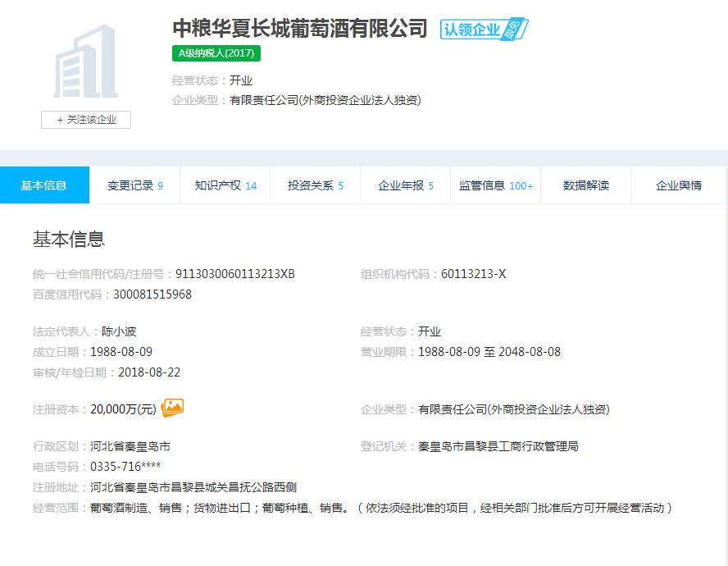Click the company building logo placeholder
Image resolution: width=728 pixels, height=566 pixels.
[x=86, y=61]
